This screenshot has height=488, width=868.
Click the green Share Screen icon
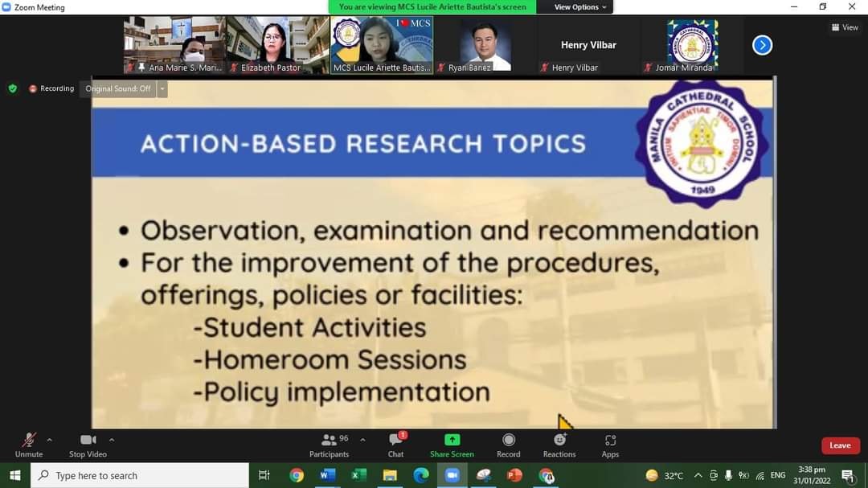point(452,440)
